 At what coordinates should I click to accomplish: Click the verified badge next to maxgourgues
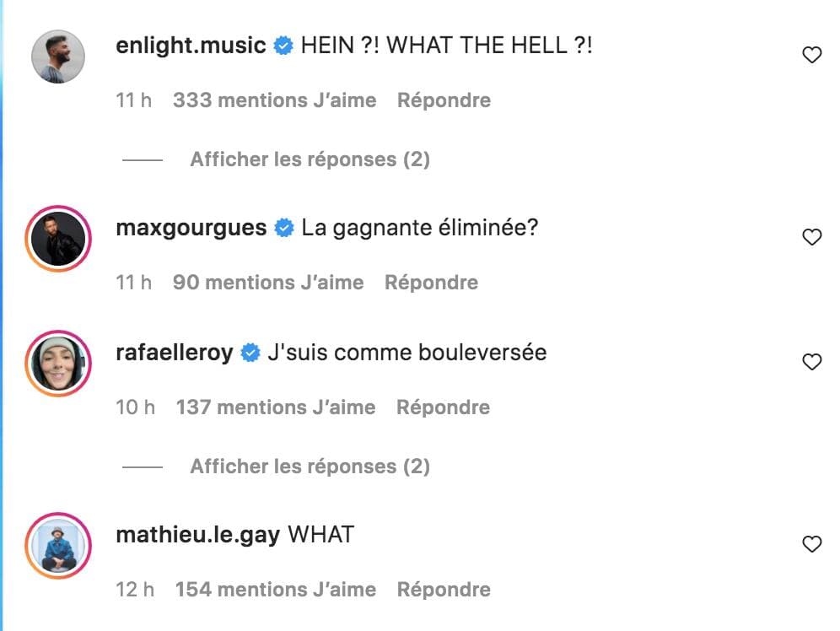point(285,228)
